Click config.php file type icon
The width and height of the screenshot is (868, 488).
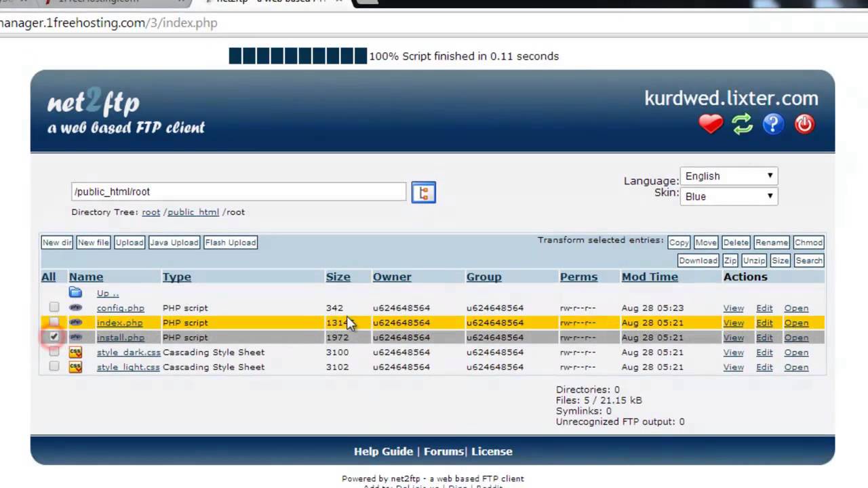(75, 308)
